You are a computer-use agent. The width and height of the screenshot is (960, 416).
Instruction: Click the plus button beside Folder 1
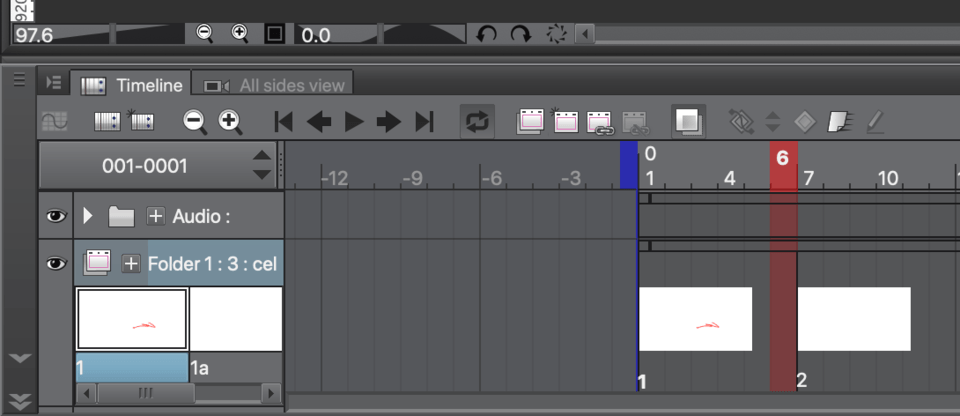click(x=131, y=264)
